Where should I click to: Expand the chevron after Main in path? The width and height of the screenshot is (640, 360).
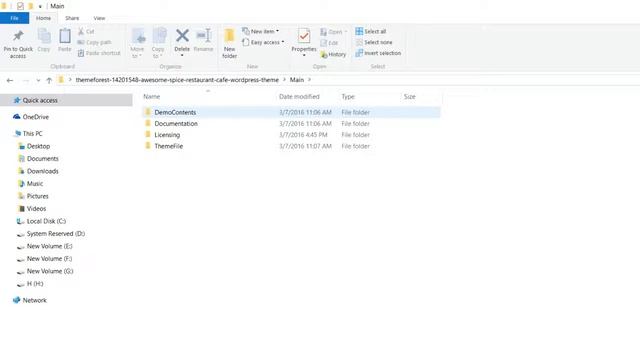(x=309, y=80)
